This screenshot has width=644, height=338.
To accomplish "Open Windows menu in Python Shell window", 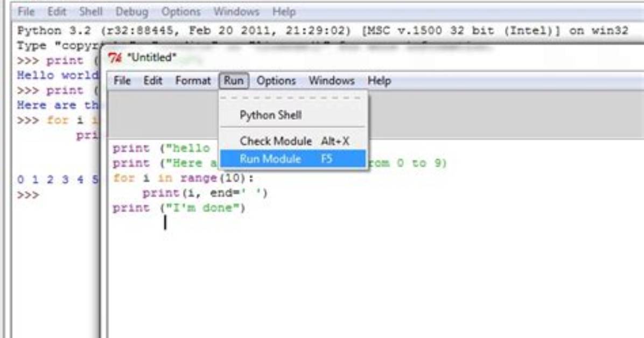I will [x=236, y=12].
